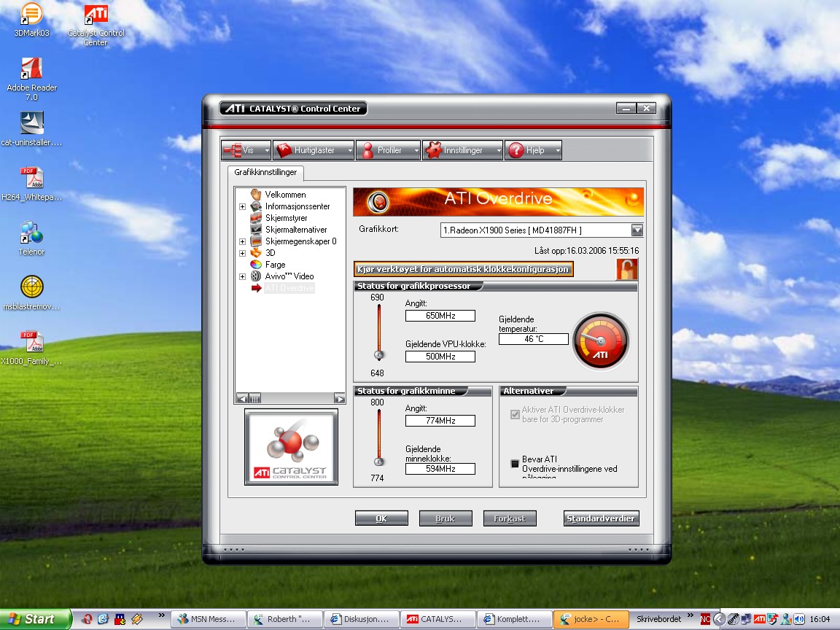Open msblastremov desktop icon
The image size is (840, 630).
tap(31, 293)
